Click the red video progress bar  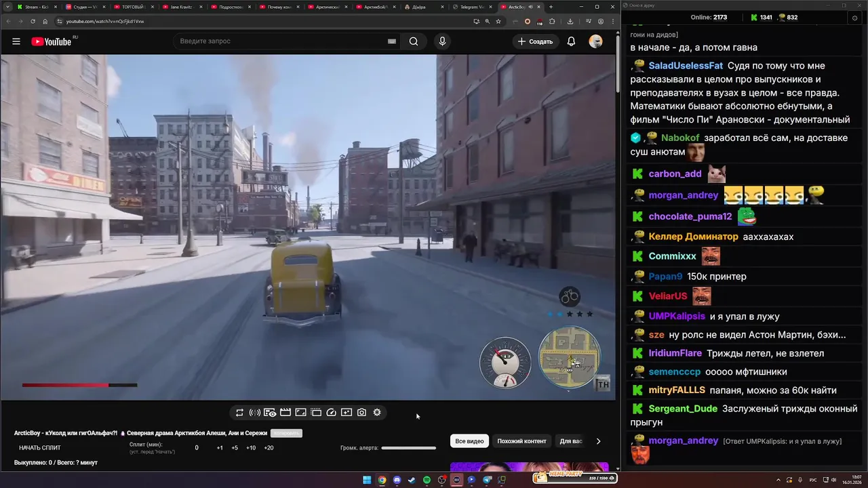[79, 385]
